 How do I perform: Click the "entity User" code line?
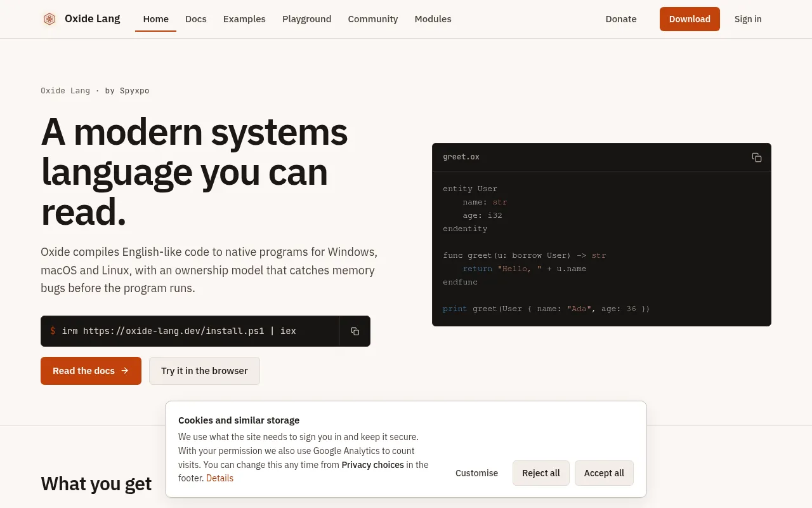[470, 189]
